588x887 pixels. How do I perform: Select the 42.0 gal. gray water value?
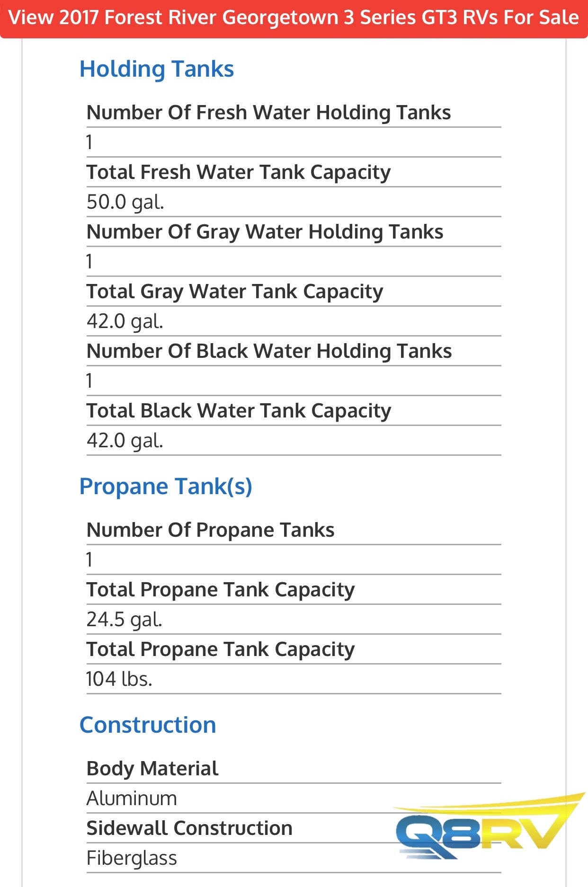tap(125, 321)
